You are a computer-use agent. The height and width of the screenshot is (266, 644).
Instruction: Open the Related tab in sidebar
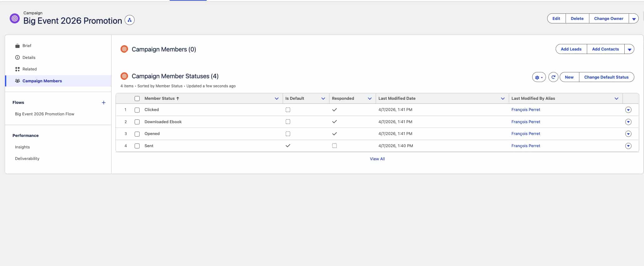[29, 69]
